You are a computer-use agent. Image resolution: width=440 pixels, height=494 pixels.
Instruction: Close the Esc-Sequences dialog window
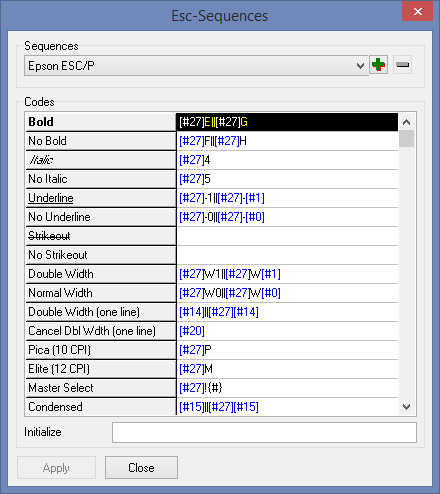(417, 12)
